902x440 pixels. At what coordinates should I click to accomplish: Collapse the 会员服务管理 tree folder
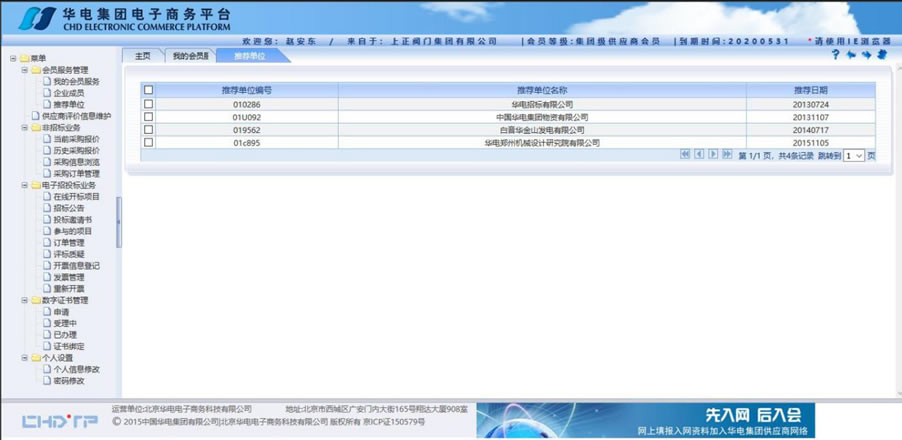[x=25, y=70]
